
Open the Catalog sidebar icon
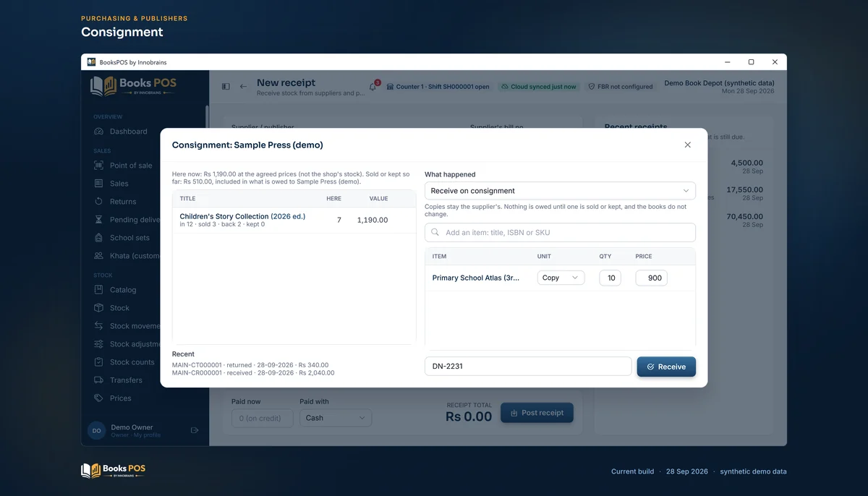(x=98, y=290)
